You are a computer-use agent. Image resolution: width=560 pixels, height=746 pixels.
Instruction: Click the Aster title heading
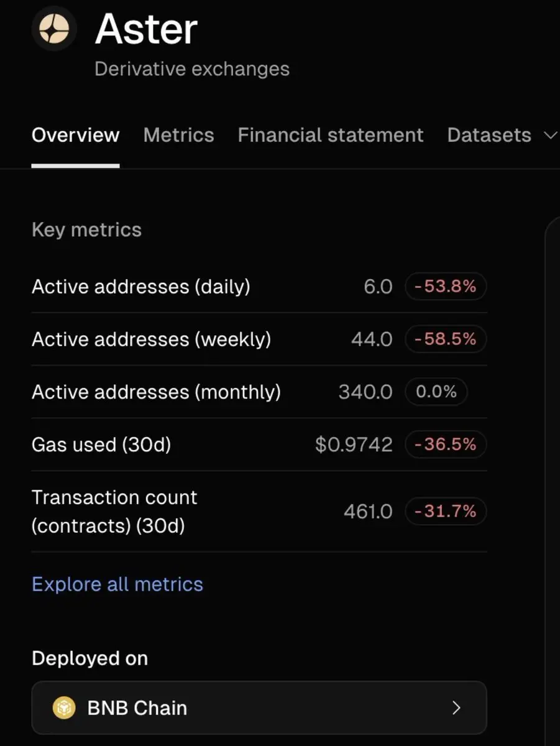pos(146,29)
